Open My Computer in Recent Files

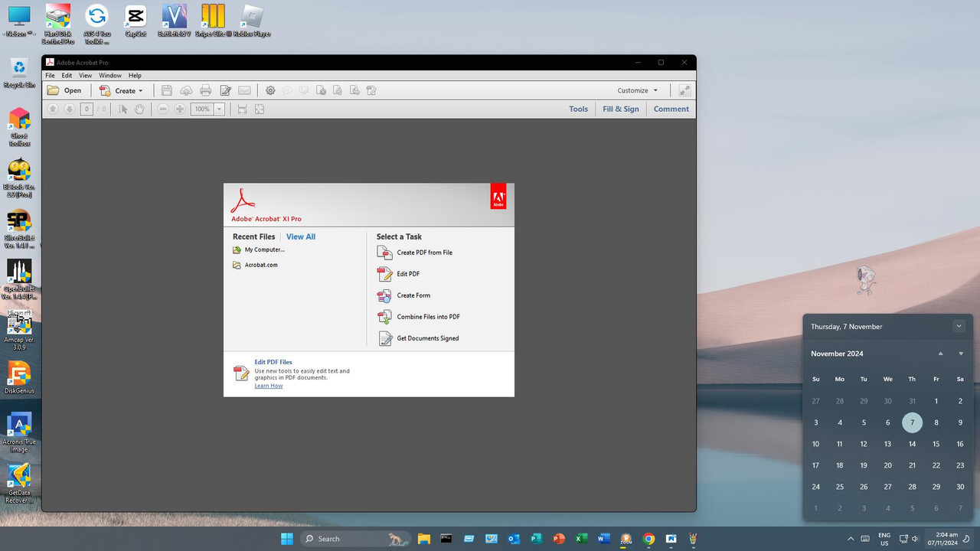[x=259, y=249]
